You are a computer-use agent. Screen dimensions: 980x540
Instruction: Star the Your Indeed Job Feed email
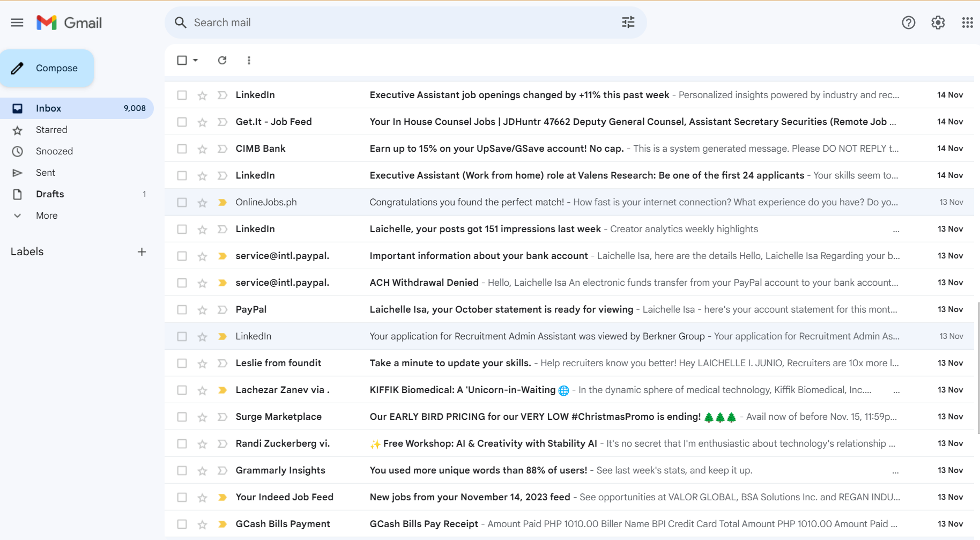(202, 498)
